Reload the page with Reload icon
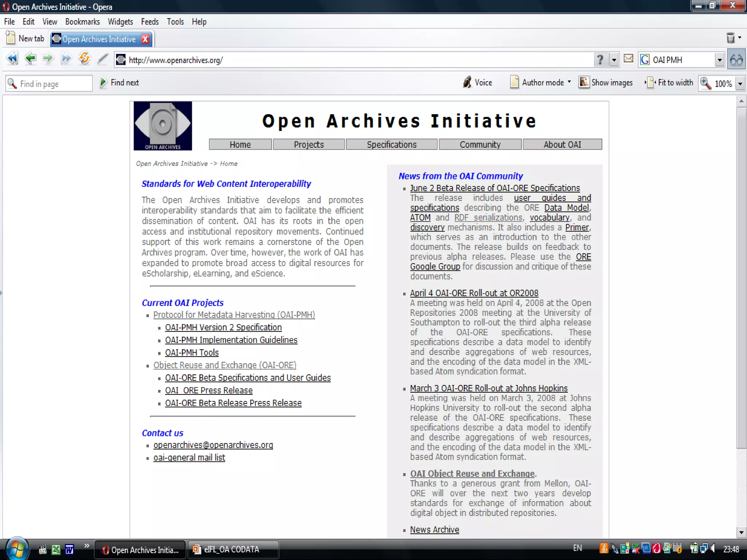747x560 pixels. (84, 59)
